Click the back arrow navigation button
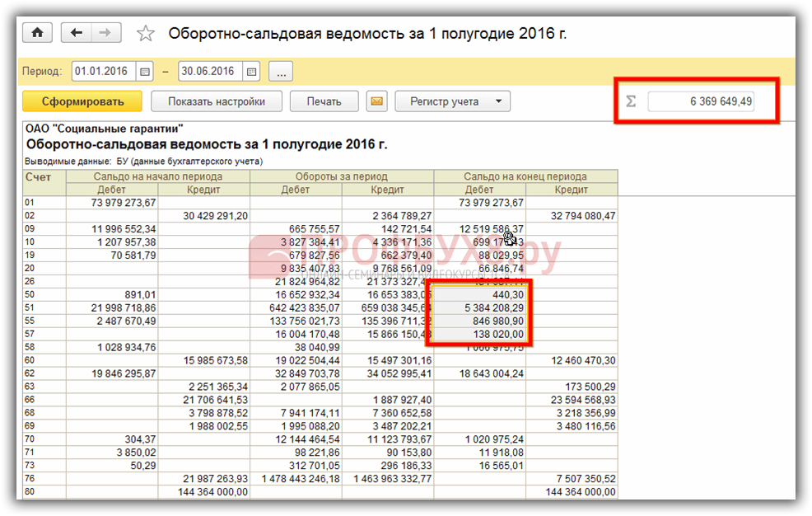This screenshot has width=812, height=516. (x=77, y=33)
